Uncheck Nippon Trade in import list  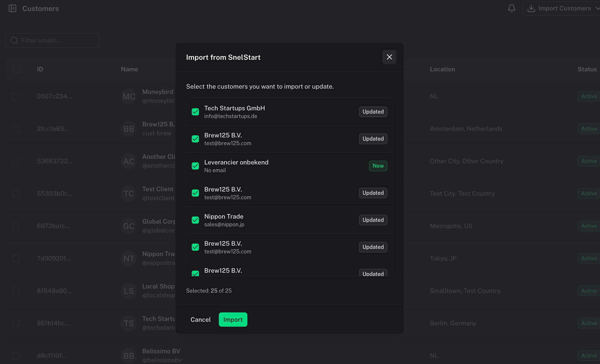(x=195, y=220)
